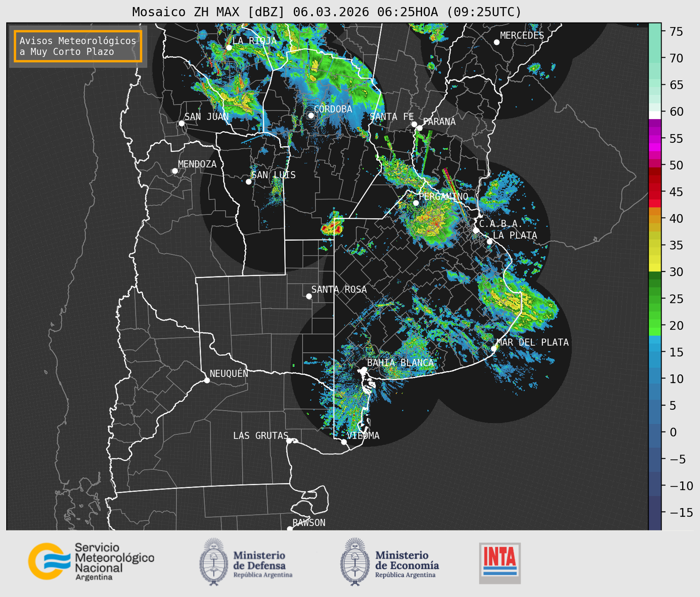Click the SANTA FE city marker dot

[x=414, y=124]
